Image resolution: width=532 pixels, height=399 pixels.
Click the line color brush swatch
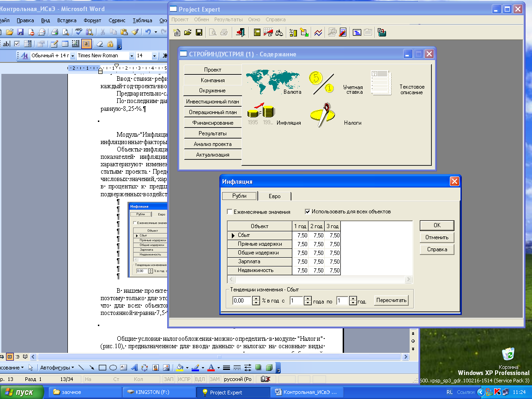[x=195, y=368]
